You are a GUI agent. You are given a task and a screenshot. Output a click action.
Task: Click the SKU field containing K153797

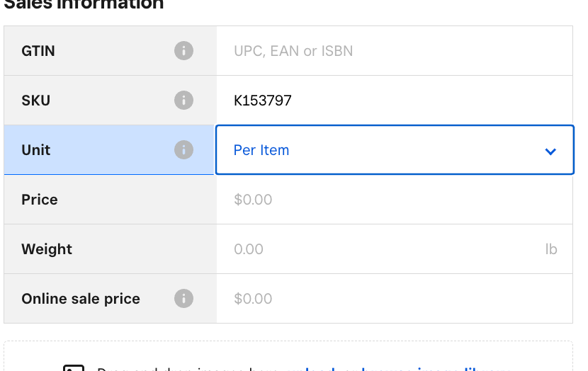click(x=394, y=101)
